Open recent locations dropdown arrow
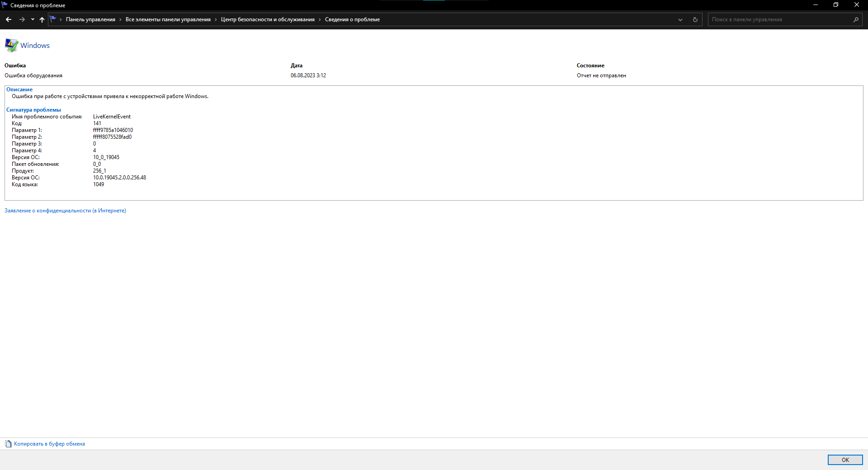The image size is (868, 470). [33, 19]
